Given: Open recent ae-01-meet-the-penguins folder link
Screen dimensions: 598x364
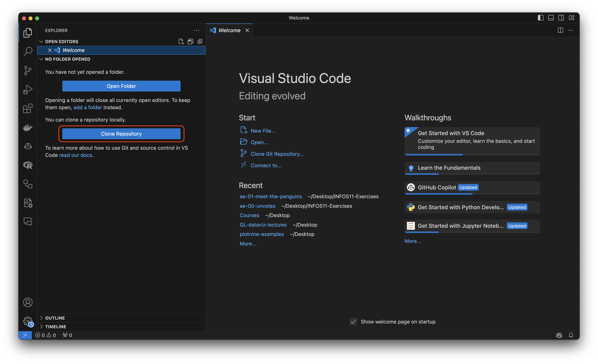Looking at the screenshot, I should (271, 196).
